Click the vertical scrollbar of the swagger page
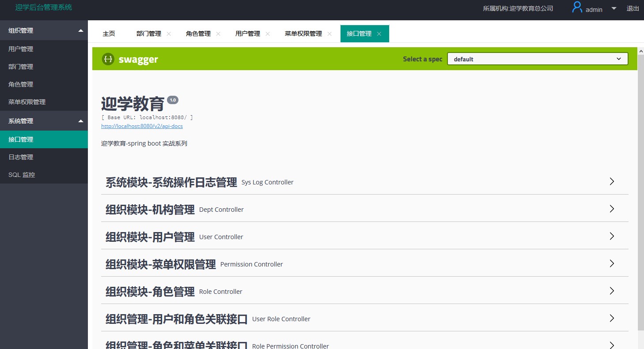 tap(641, 190)
